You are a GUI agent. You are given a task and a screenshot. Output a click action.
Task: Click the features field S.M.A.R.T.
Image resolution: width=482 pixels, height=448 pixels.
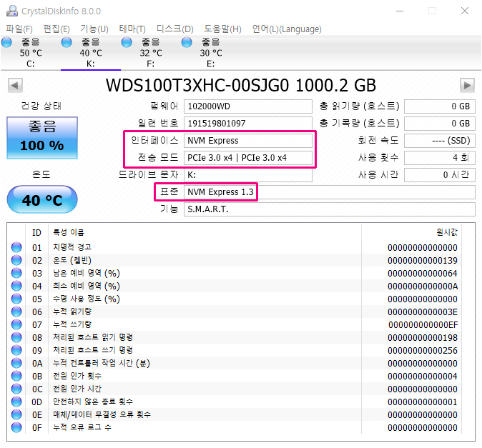click(x=330, y=209)
